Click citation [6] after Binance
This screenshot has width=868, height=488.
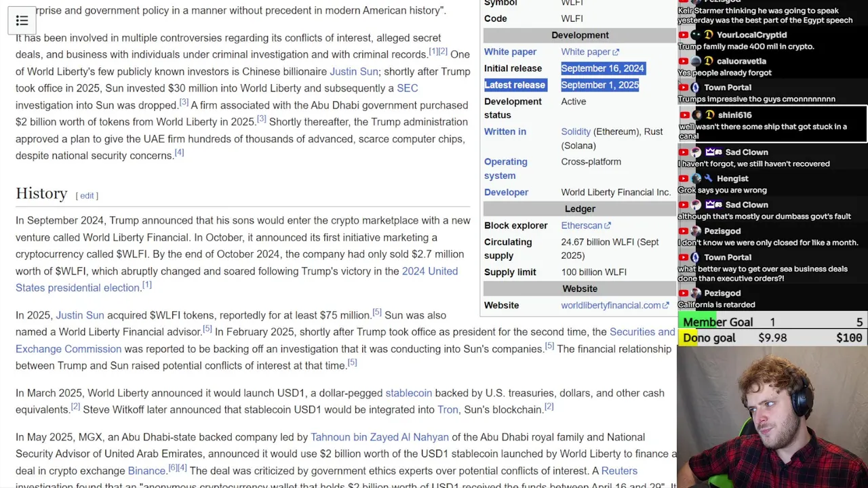click(x=172, y=468)
